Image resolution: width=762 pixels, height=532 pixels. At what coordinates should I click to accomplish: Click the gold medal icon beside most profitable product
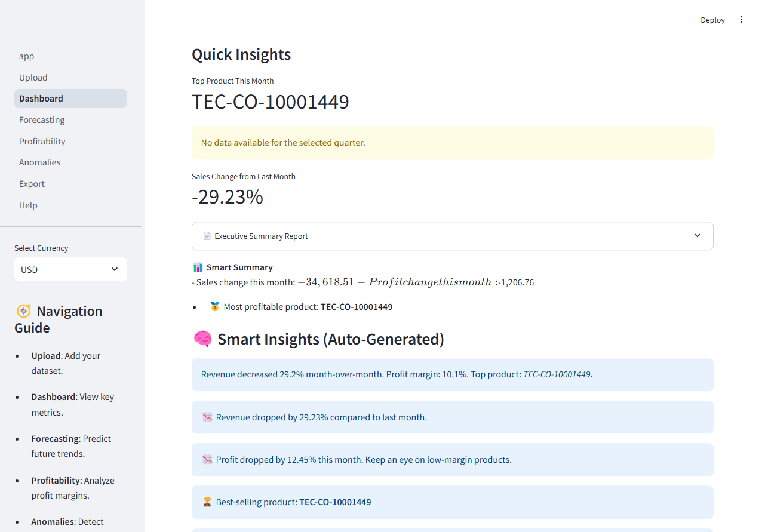coord(214,306)
